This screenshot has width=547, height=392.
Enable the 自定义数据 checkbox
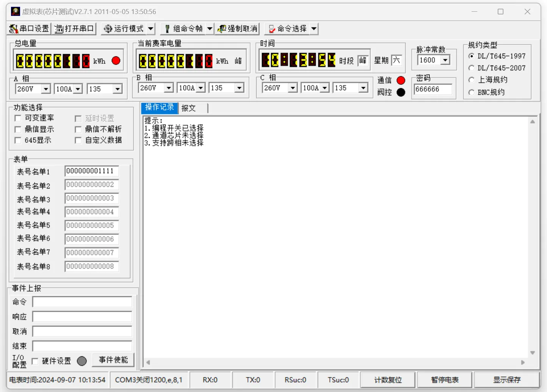click(78, 141)
